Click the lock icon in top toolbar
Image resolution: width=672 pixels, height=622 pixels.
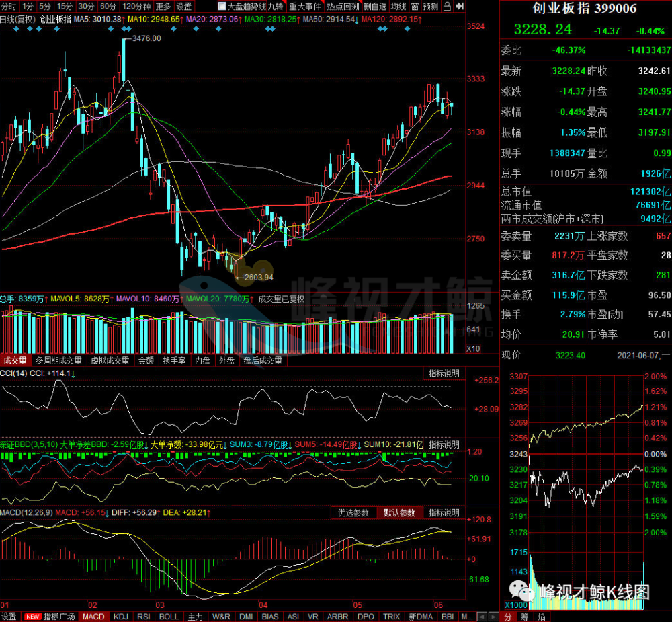pyautogui.click(x=447, y=7)
